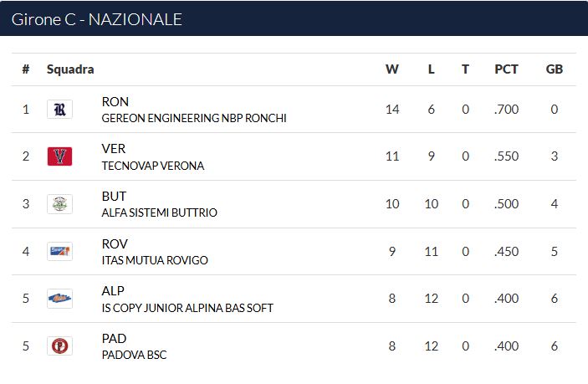
Task: Click the W column header
Action: click(x=392, y=69)
